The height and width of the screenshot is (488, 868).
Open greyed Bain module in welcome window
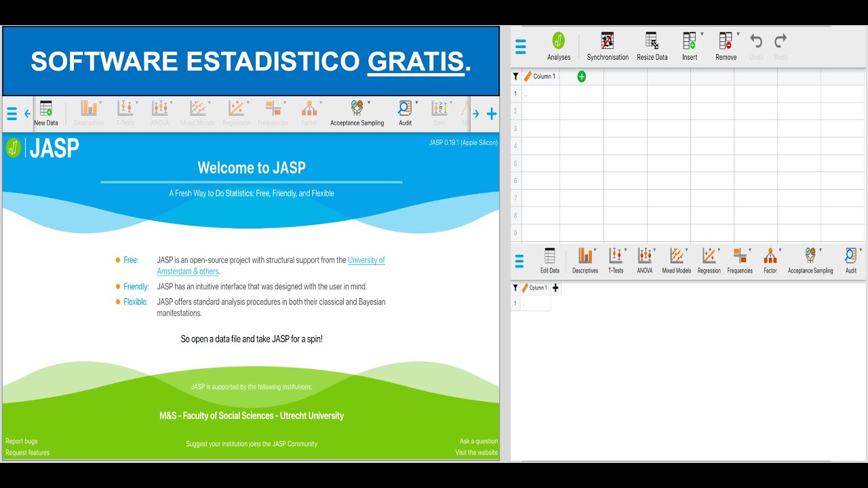pos(439,113)
